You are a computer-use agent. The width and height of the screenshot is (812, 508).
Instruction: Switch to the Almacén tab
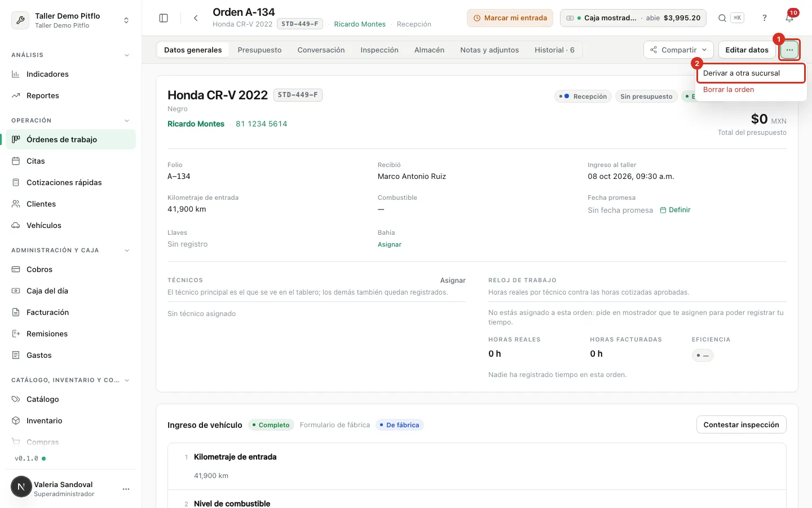click(429, 50)
